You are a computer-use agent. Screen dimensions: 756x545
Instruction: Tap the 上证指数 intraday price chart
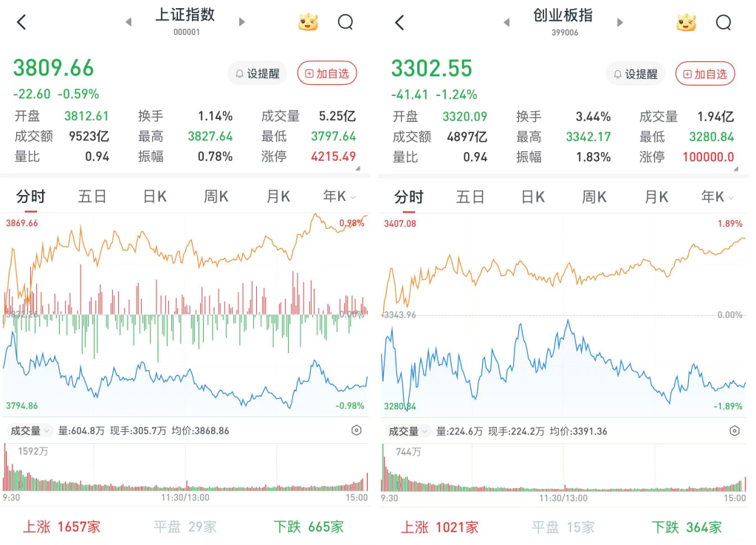point(185,315)
